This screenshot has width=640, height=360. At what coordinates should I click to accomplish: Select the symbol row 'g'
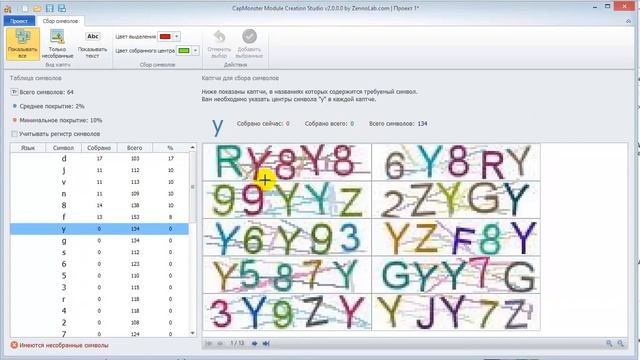(99, 241)
